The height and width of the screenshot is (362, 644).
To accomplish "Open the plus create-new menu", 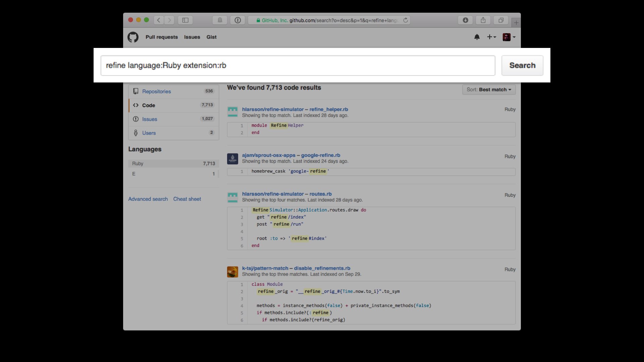I will click(491, 37).
